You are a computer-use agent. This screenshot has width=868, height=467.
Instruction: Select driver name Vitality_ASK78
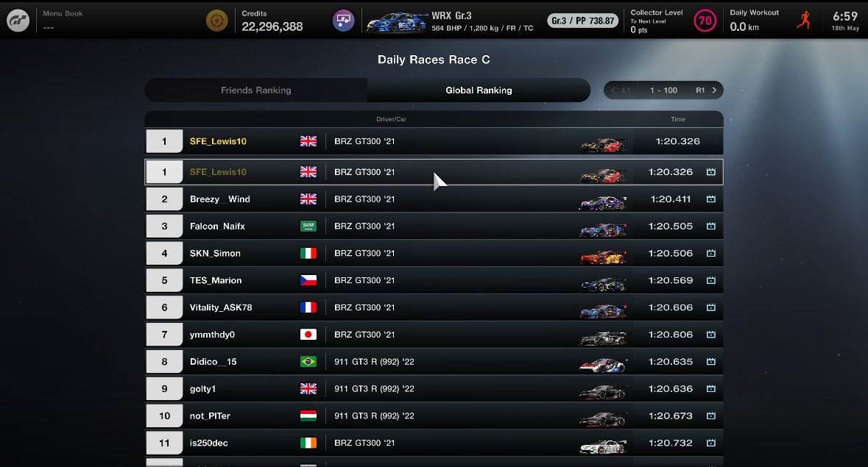coord(221,307)
